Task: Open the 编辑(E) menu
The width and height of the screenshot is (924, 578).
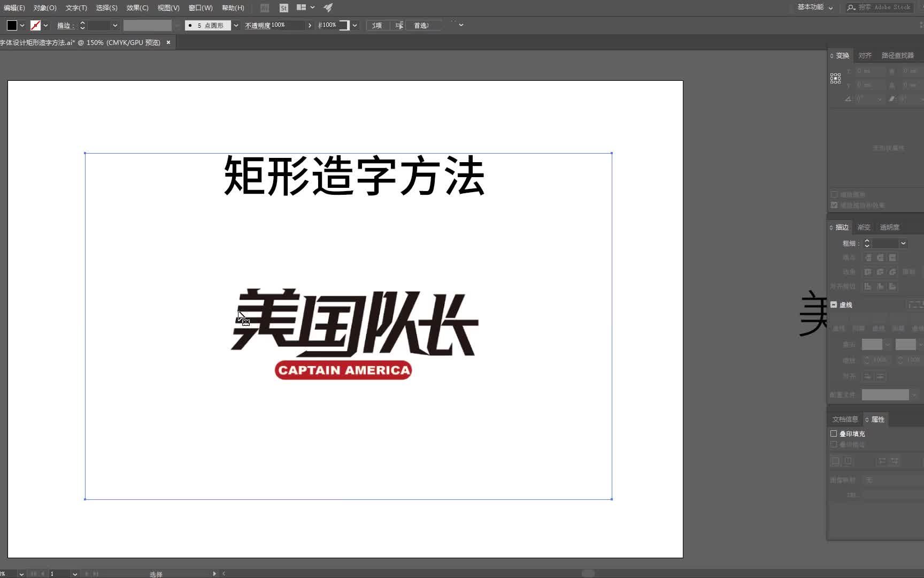Action: pos(14,8)
